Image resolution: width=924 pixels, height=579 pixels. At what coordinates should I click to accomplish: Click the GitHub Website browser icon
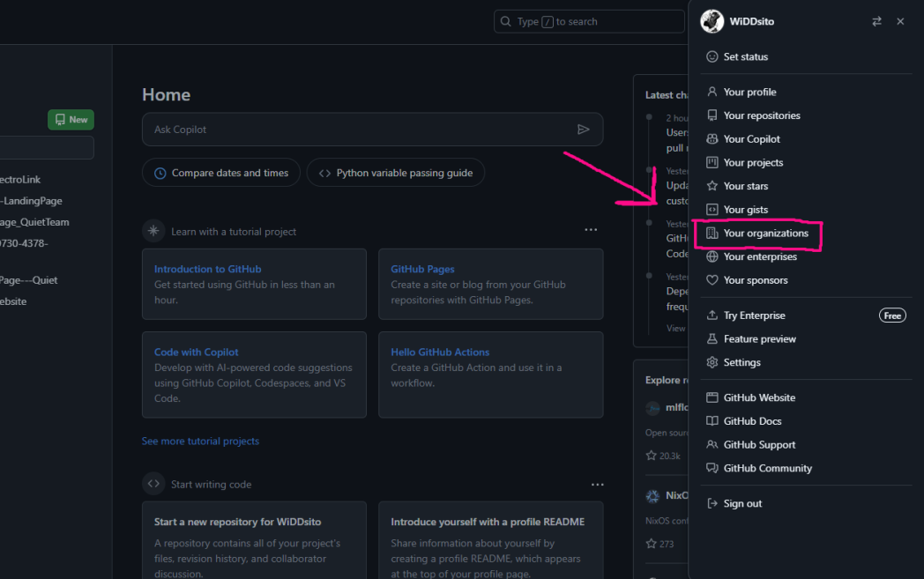pos(712,397)
